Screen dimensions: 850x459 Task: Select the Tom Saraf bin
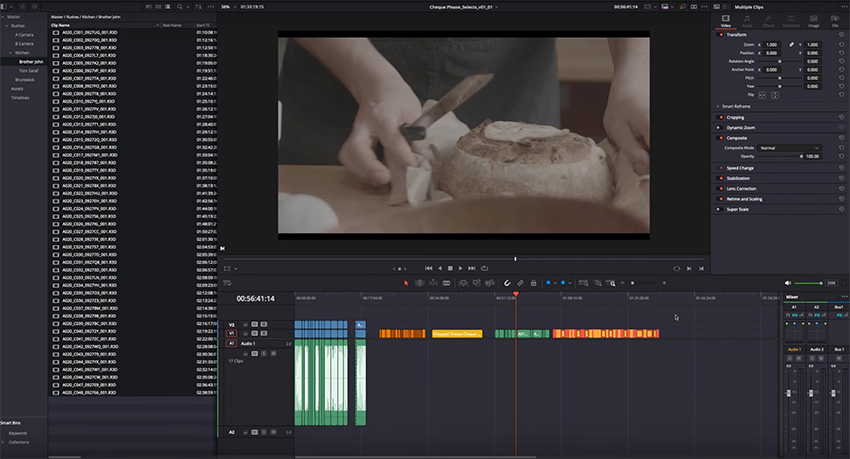(x=30, y=70)
